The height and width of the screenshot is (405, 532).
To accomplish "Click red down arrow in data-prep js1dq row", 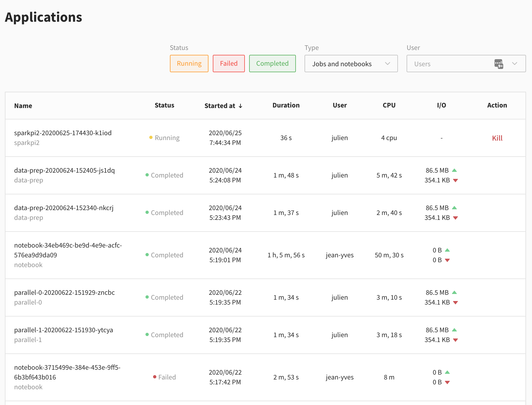I will pos(456,181).
